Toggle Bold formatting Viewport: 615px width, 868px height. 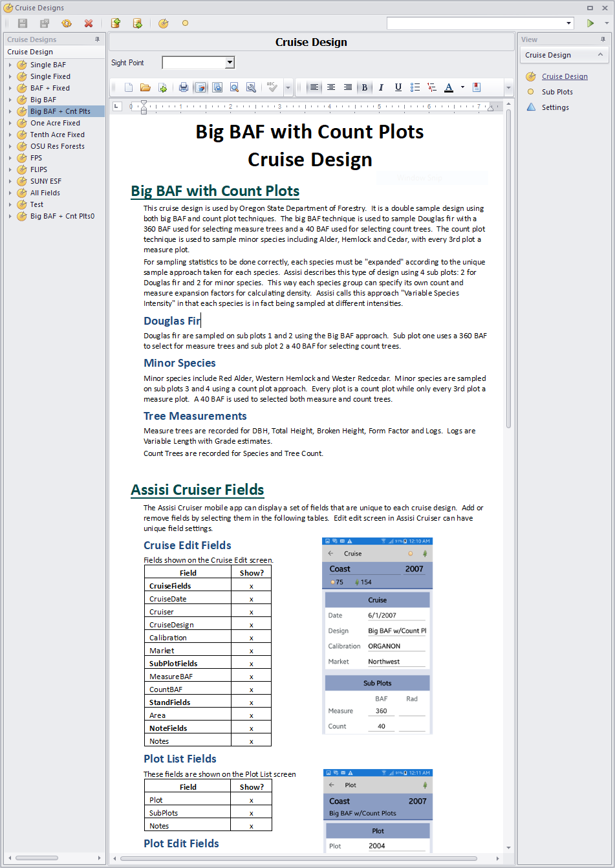click(365, 87)
